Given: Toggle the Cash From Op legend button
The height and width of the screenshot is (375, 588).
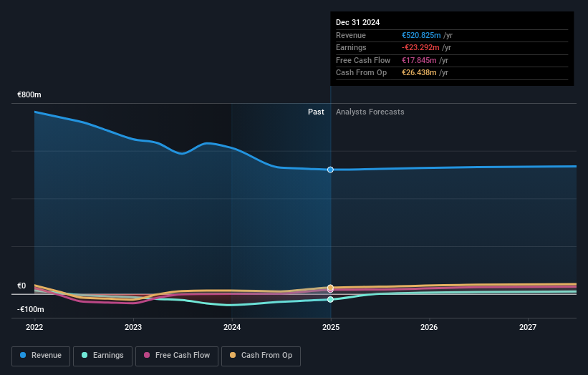Looking at the screenshot, I should [x=261, y=356].
